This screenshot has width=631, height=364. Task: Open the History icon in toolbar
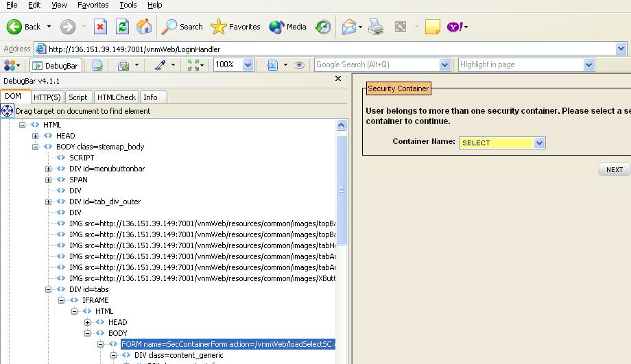tap(323, 27)
